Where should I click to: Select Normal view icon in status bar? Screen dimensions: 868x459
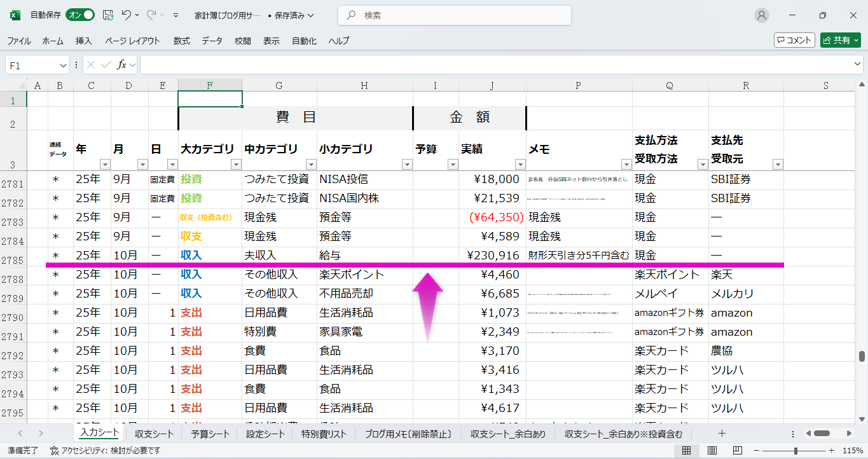687,451
